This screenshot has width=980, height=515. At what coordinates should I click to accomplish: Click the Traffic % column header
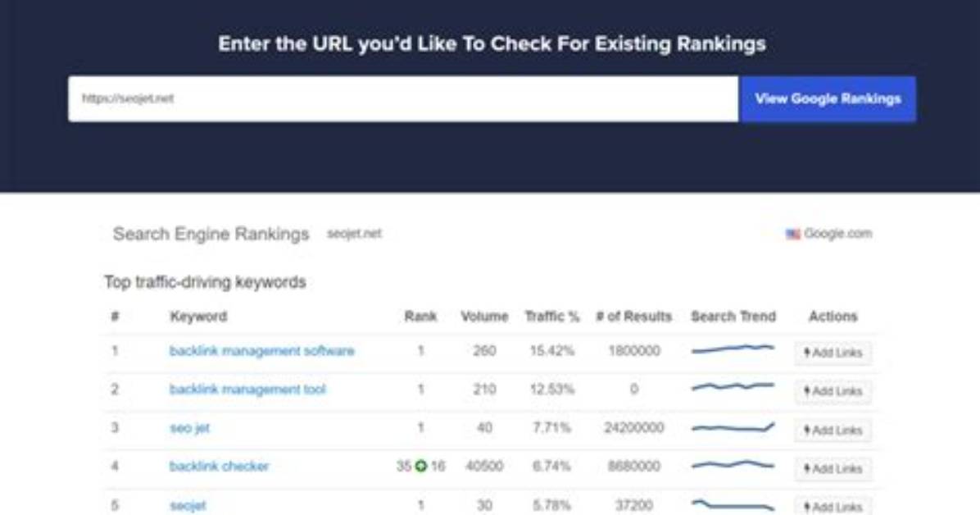(x=552, y=317)
